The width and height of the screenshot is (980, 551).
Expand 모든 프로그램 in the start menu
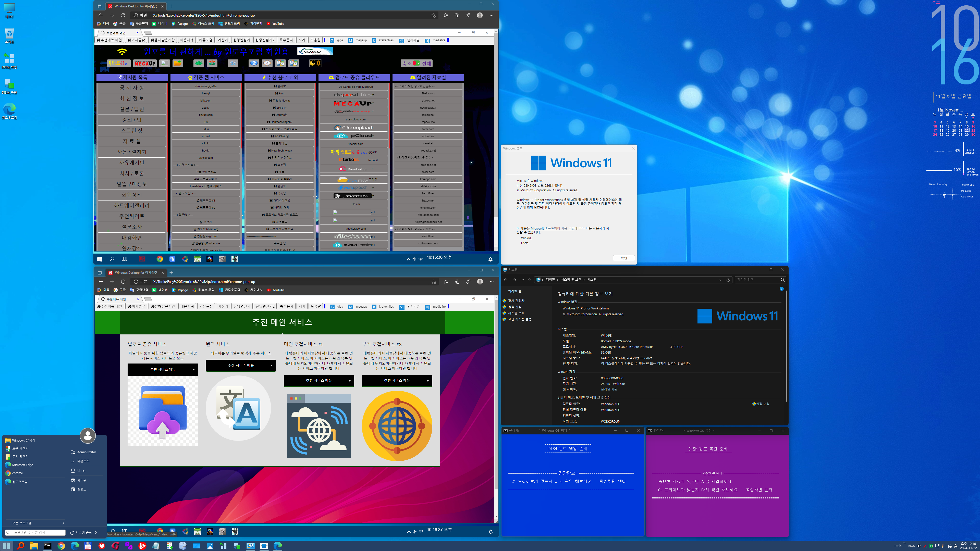click(35, 523)
